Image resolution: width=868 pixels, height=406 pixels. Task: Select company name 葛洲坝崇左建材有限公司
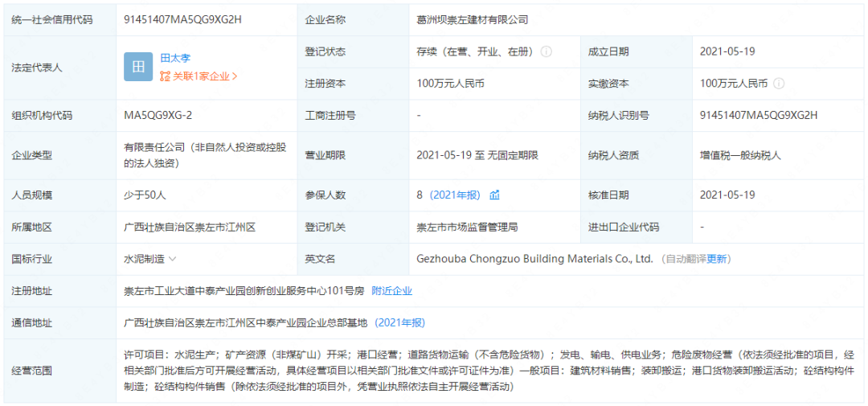(473, 20)
